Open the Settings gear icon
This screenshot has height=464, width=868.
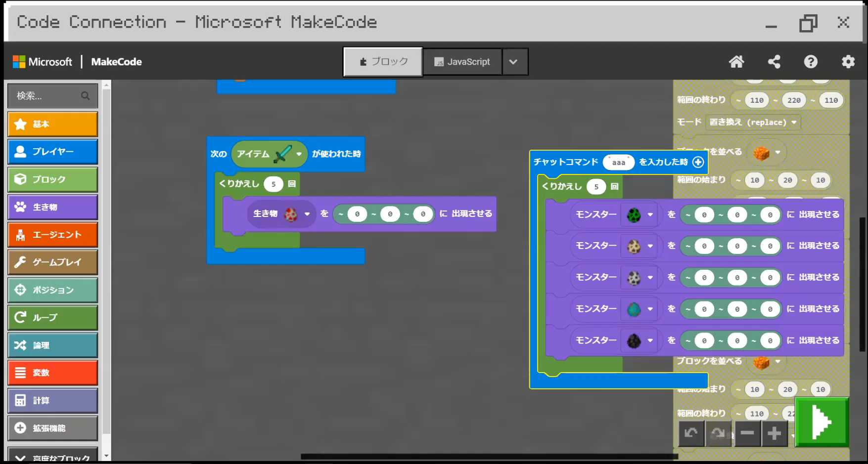pyautogui.click(x=848, y=62)
